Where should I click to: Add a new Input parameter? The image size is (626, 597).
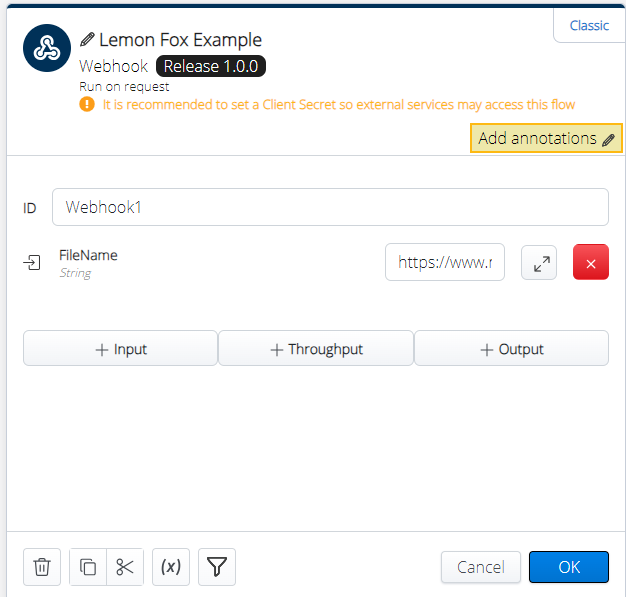120,349
